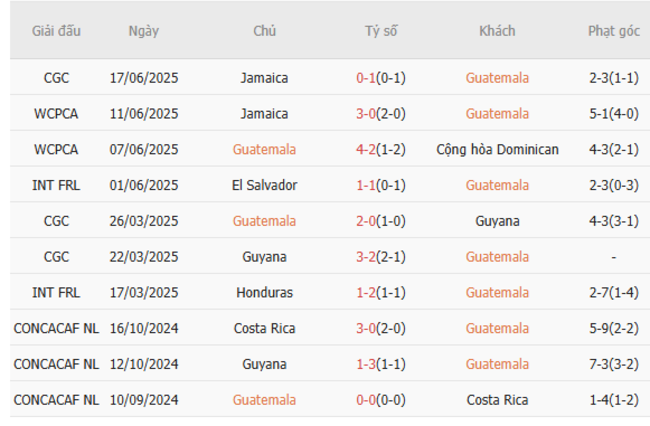Select the Khách column header
Screen dimensions: 650x426
pos(497,31)
